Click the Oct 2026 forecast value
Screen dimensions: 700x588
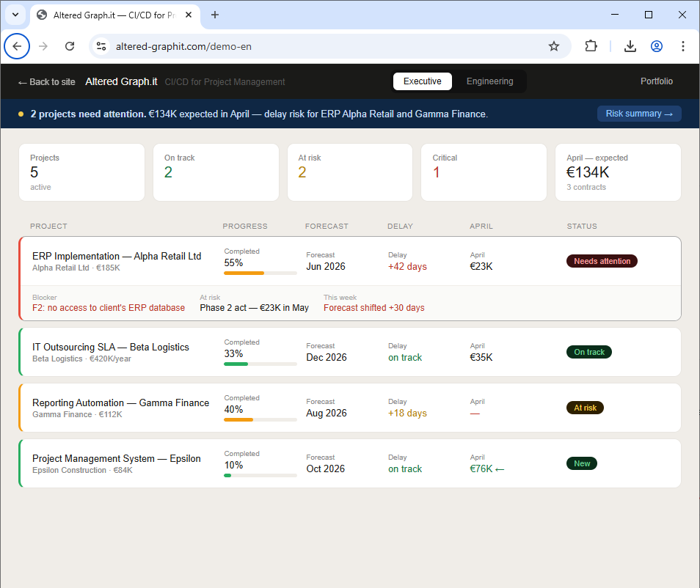[x=326, y=469]
